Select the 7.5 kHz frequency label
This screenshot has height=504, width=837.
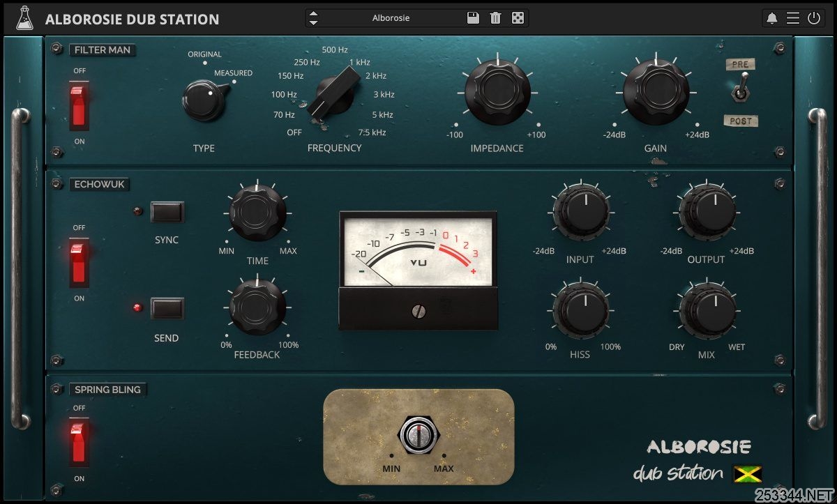tap(372, 132)
